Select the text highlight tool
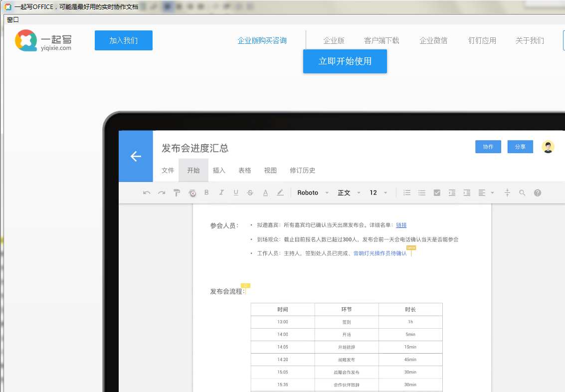 tap(280, 193)
